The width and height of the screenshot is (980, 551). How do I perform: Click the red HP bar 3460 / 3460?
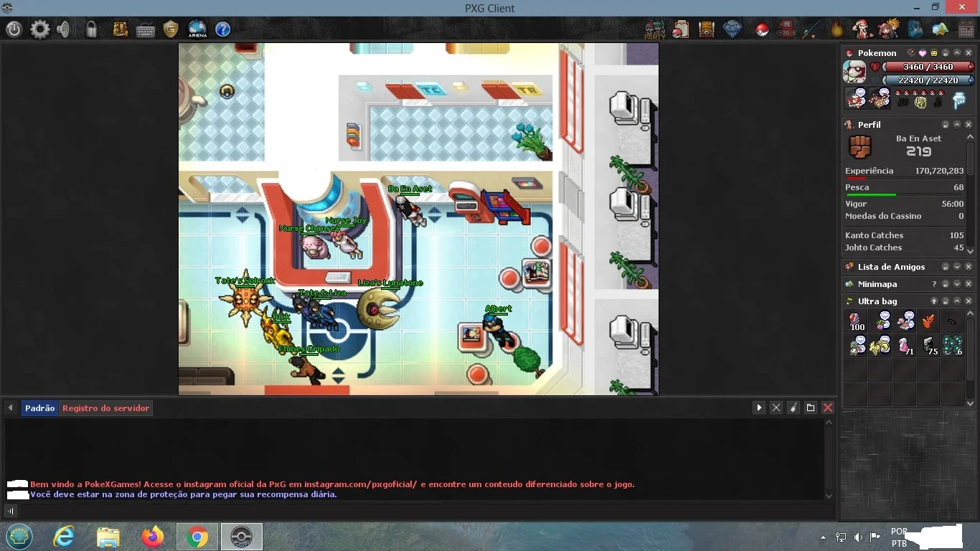928,67
